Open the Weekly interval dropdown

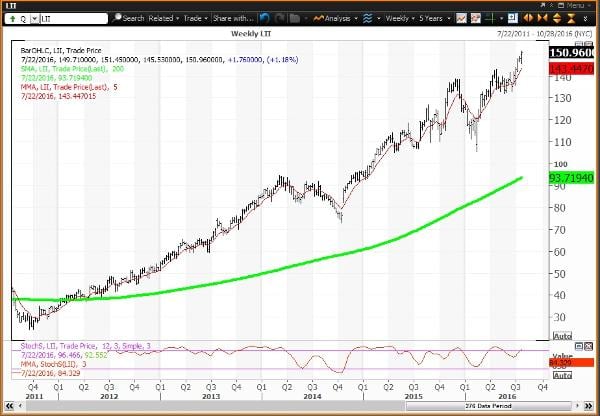pos(400,18)
